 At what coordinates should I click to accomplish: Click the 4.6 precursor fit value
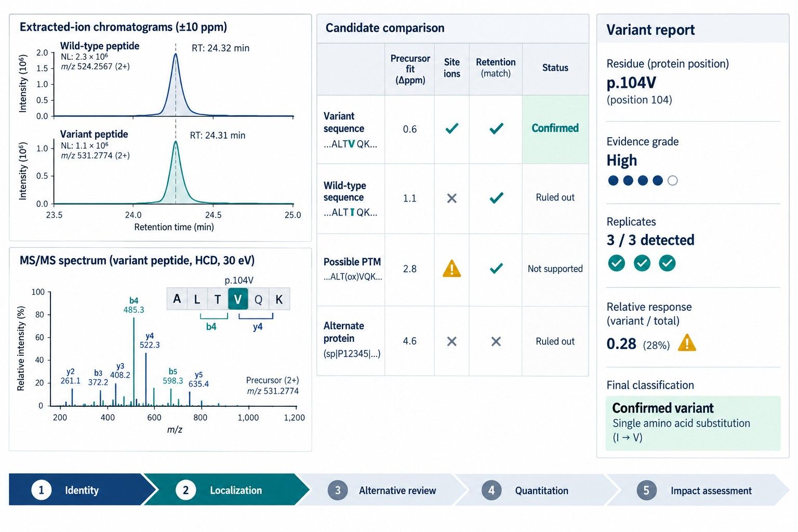[x=410, y=341]
